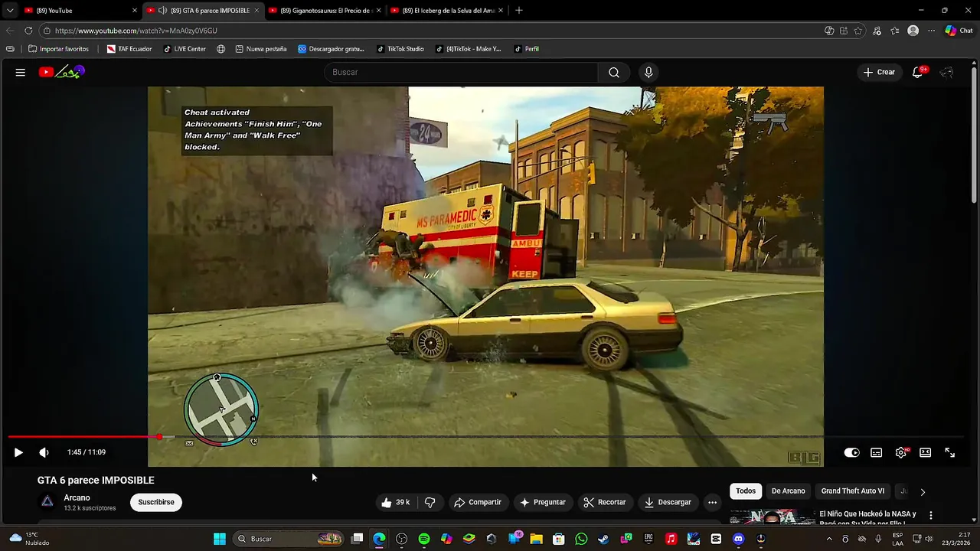
Task: Select the Todos filter chip
Action: click(x=746, y=491)
